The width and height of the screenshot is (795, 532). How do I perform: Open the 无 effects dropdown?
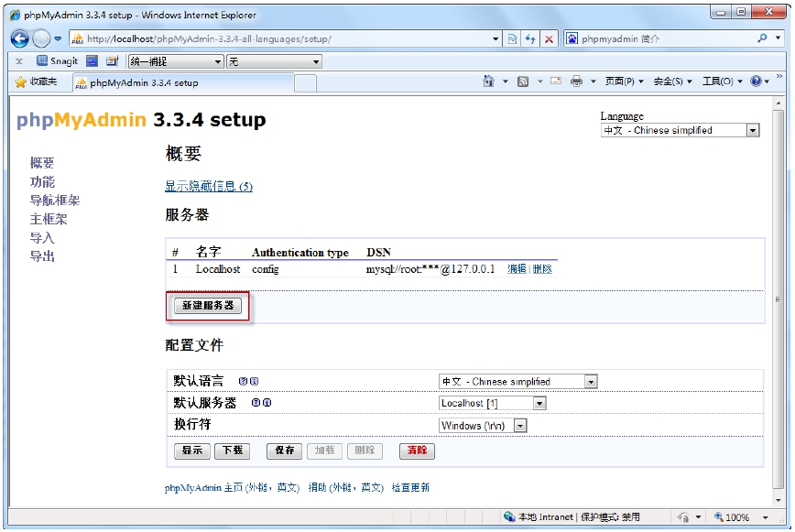(x=274, y=62)
